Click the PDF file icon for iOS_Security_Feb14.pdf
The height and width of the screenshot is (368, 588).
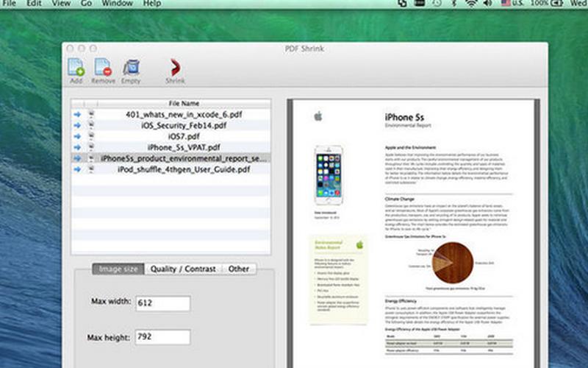pos(91,125)
